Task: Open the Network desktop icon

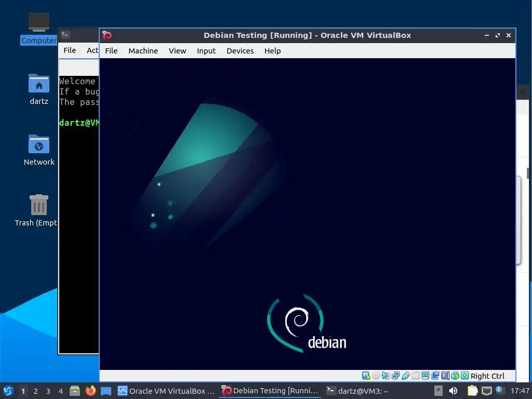Action: 38,150
